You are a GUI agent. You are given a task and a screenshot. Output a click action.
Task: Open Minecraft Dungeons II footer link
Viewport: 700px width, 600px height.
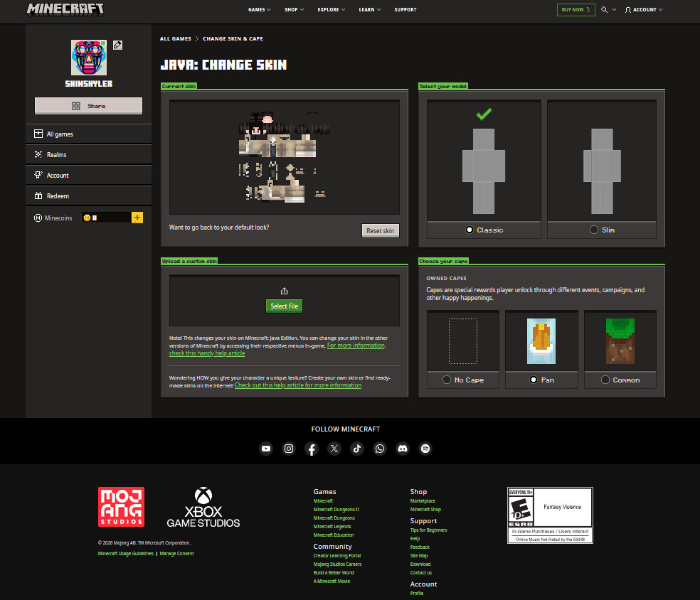tap(336, 510)
